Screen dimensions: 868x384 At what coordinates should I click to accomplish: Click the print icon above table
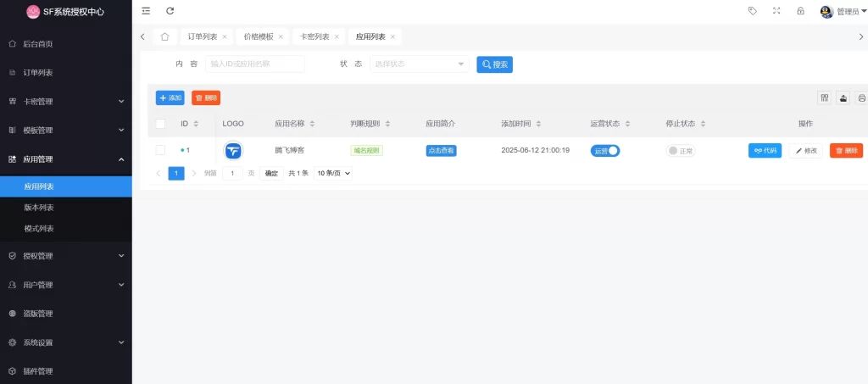[861, 97]
